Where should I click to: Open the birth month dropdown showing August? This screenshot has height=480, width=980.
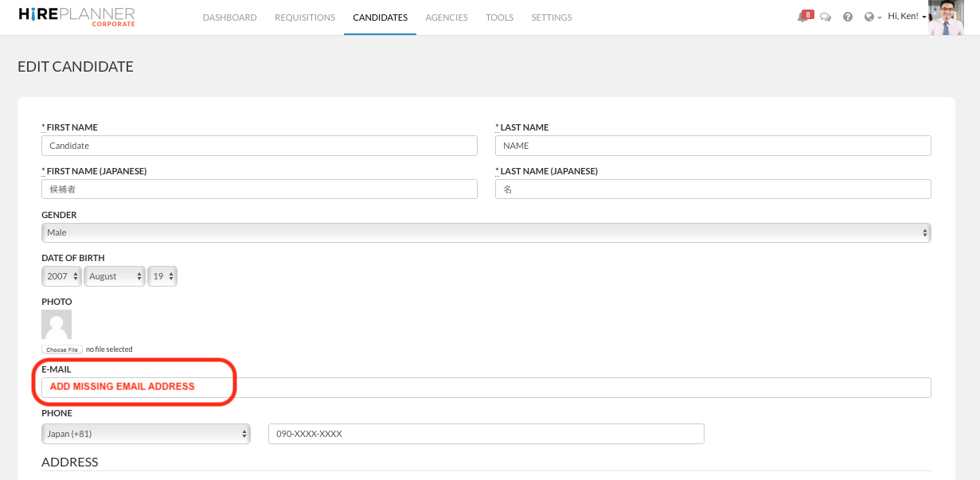tap(115, 276)
